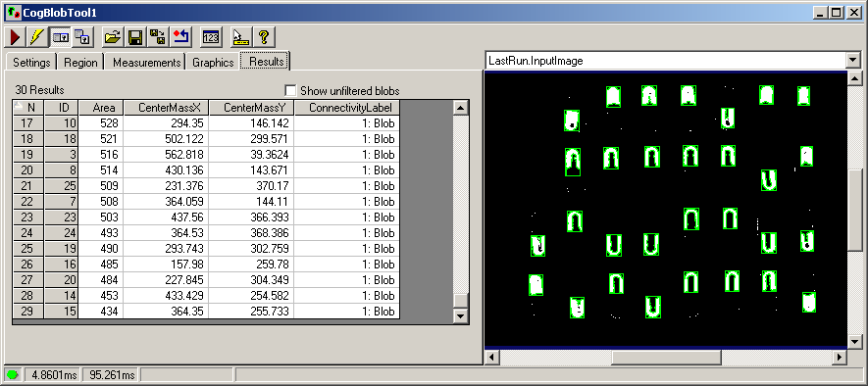868x386 pixels.
Task: Click the CenterMassY column header
Action: click(251, 108)
